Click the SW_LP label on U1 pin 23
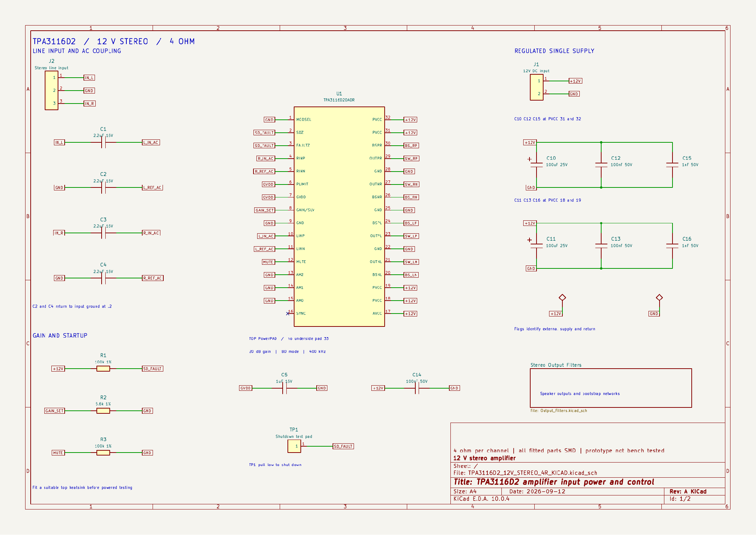Image resolution: width=756 pixels, height=535 pixels. 411,236
